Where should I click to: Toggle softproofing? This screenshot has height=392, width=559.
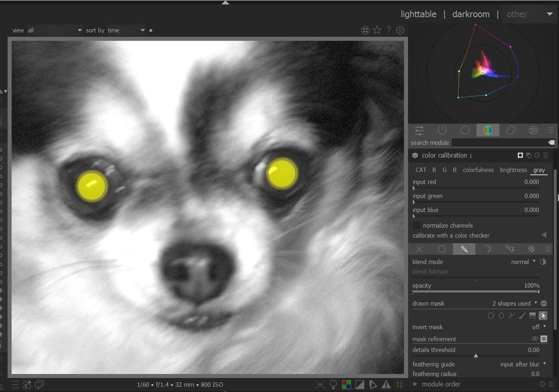click(373, 385)
